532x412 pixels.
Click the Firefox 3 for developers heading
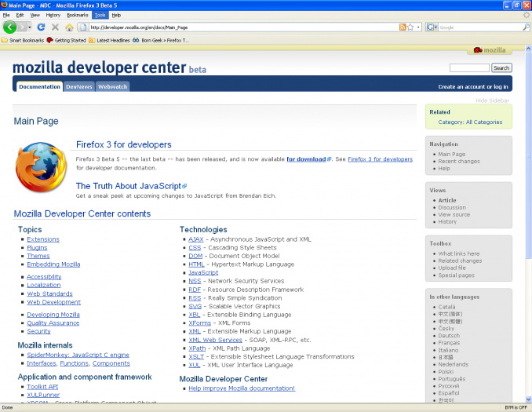click(123, 144)
